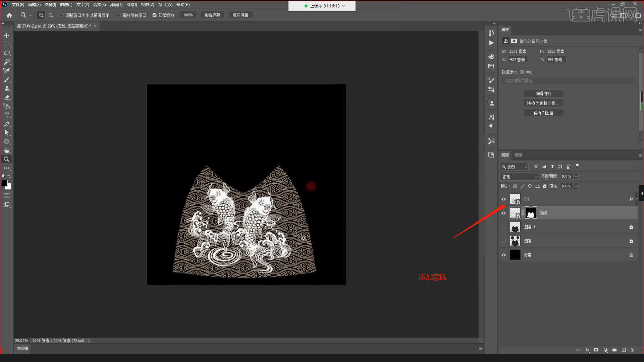The image size is (644, 362).
Task: Click the 100% zoom button
Action: pos(188,15)
